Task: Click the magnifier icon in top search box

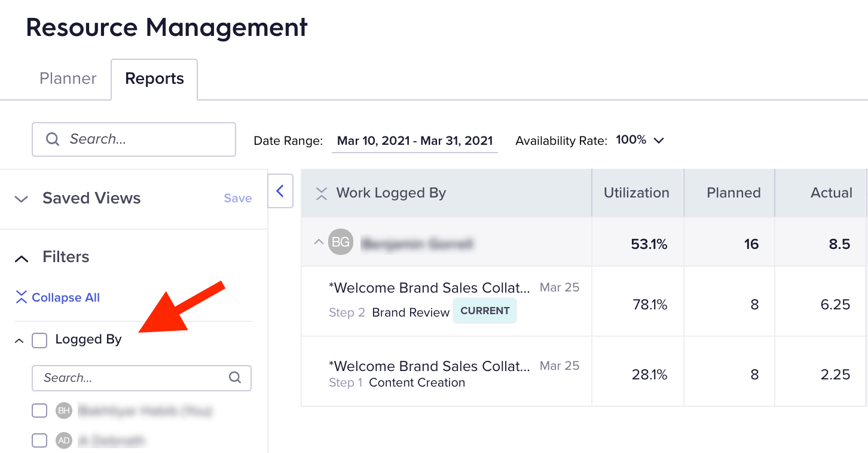Action: tap(53, 139)
